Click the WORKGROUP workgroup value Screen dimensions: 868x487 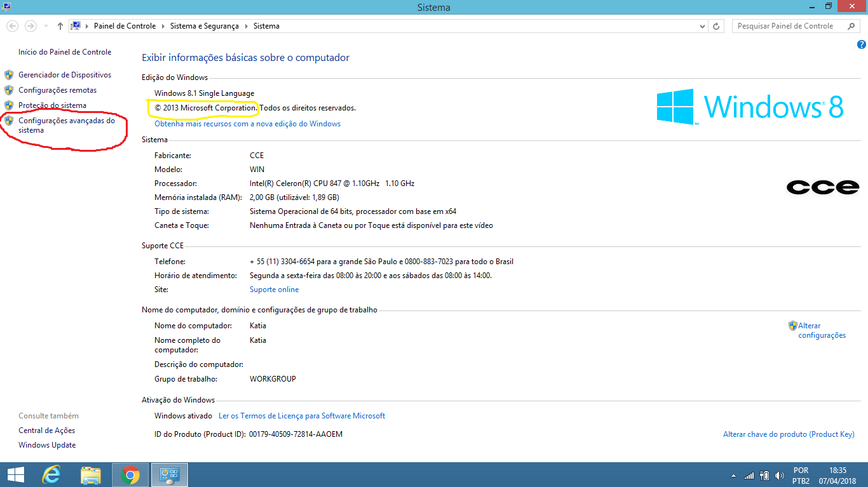pyautogui.click(x=273, y=379)
